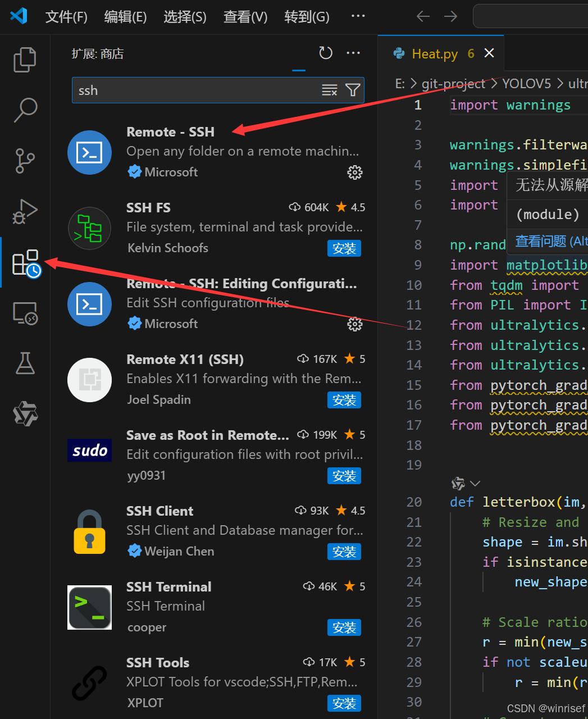The width and height of the screenshot is (588, 719).
Task: Click publisher name Kelvin Schoofs
Action: click(167, 248)
